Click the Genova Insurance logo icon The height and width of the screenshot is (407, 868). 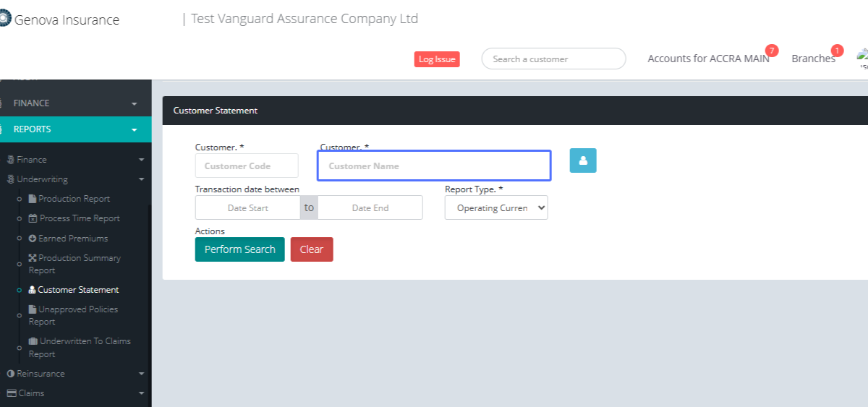[4, 20]
